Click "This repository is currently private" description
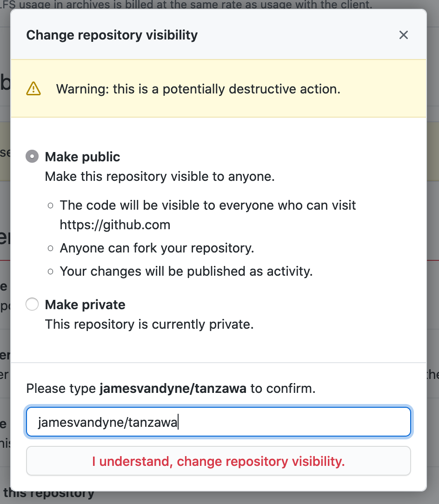This screenshot has height=504, width=439. tap(149, 324)
